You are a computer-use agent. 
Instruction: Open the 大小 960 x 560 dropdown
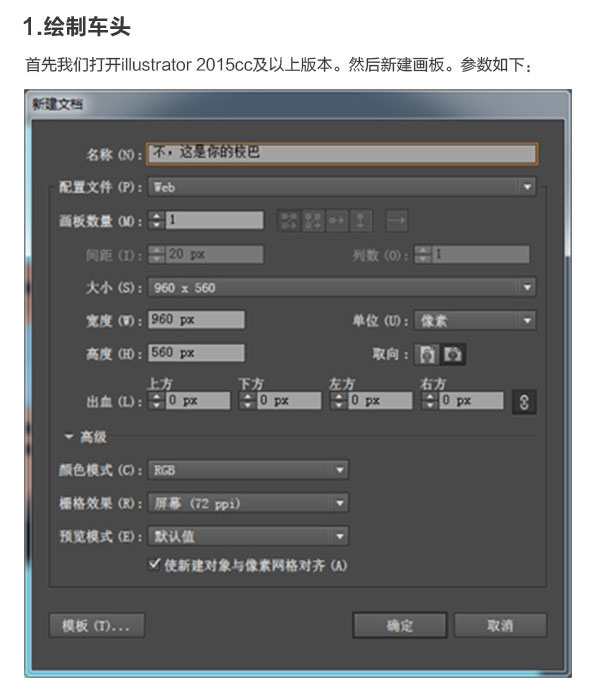(x=342, y=287)
